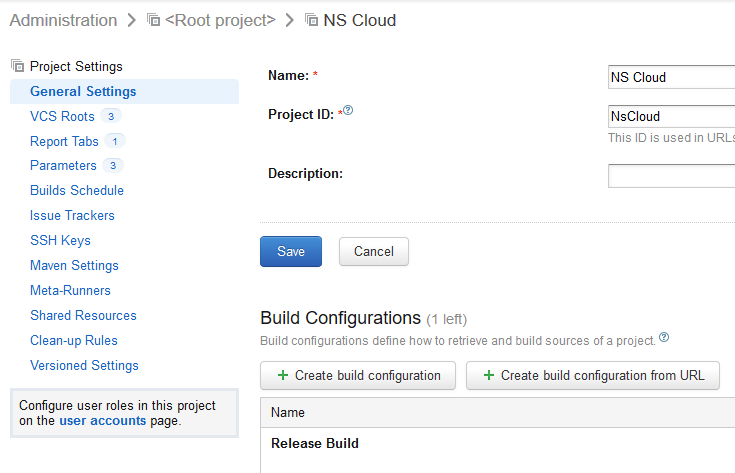Open VCS Roots settings
The image size is (735, 473).
pos(62,116)
